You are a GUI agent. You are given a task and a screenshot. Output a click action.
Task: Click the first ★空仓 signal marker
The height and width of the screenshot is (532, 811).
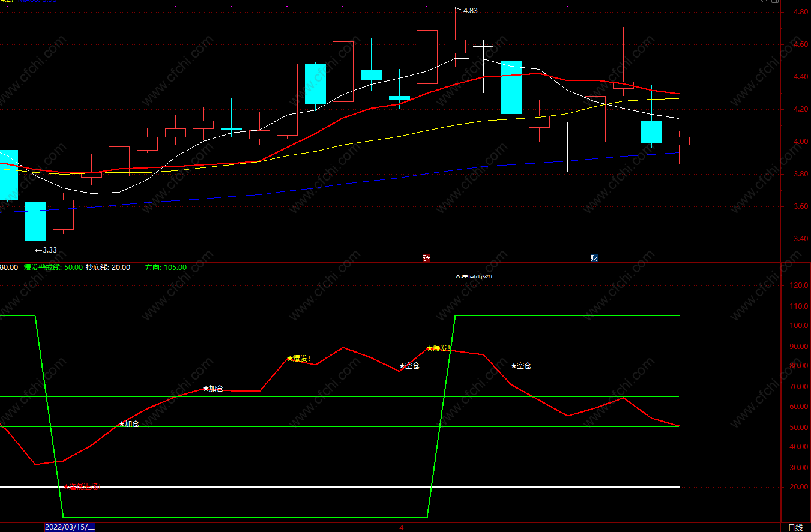click(409, 365)
